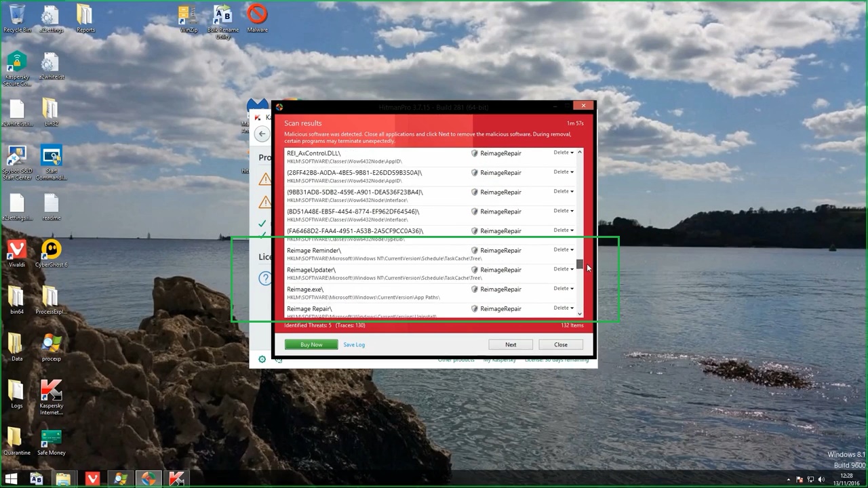868x488 pixels.
Task: Launch procexp from the desktop
Action: pyautogui.click(x=51, y=347)
